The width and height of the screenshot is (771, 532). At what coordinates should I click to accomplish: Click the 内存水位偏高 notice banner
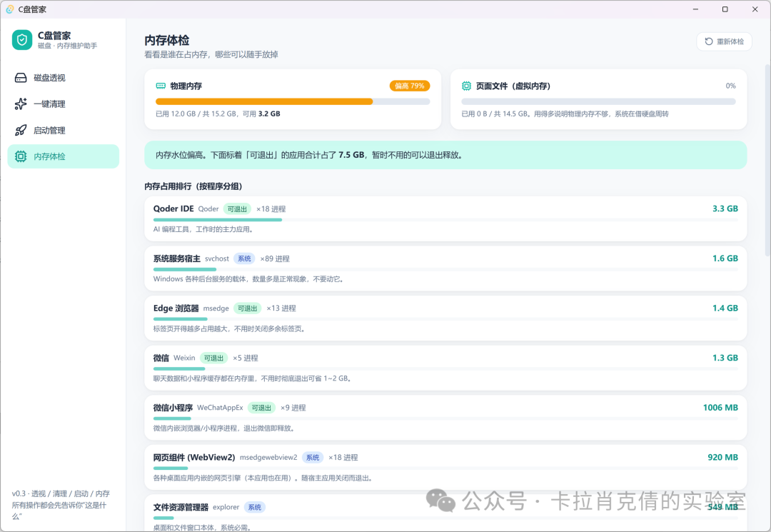click(445, 155)
